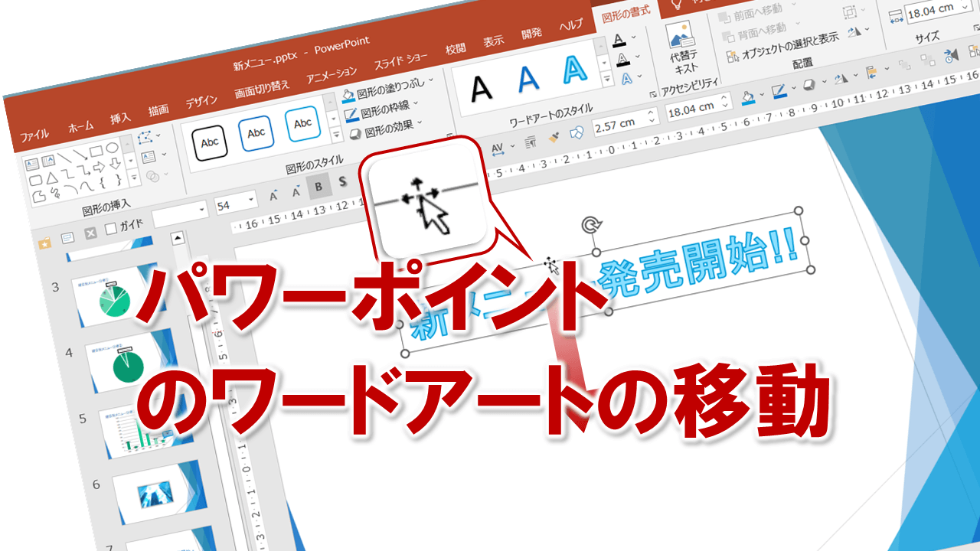Screen dimensions: 980x551
Task: Toggle text shadow with the S button
Action: [x=342, y=181]
